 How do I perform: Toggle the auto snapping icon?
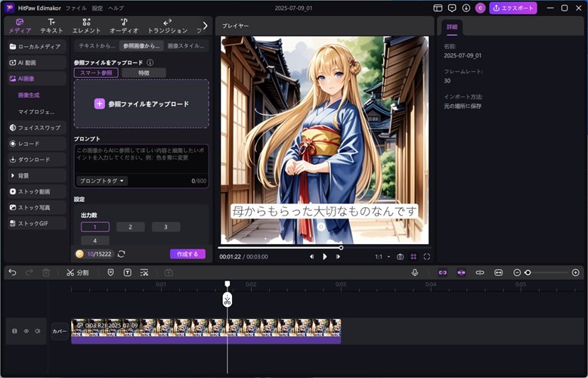pyautogui.click(x=461, y=273)
